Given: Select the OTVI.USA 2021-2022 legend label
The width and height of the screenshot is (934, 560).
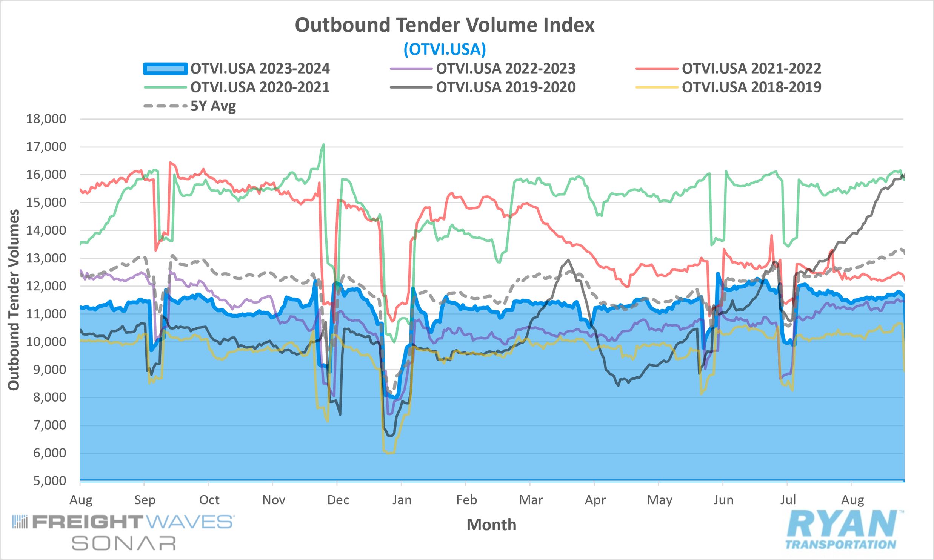Looking at the screenshot, I should [752, 69].
